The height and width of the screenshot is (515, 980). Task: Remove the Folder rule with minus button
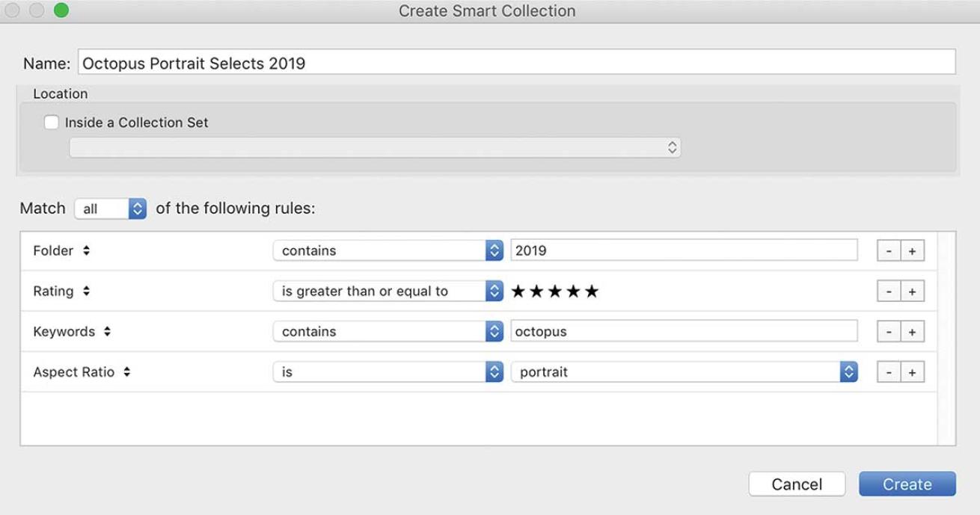(x=889, y=251)
